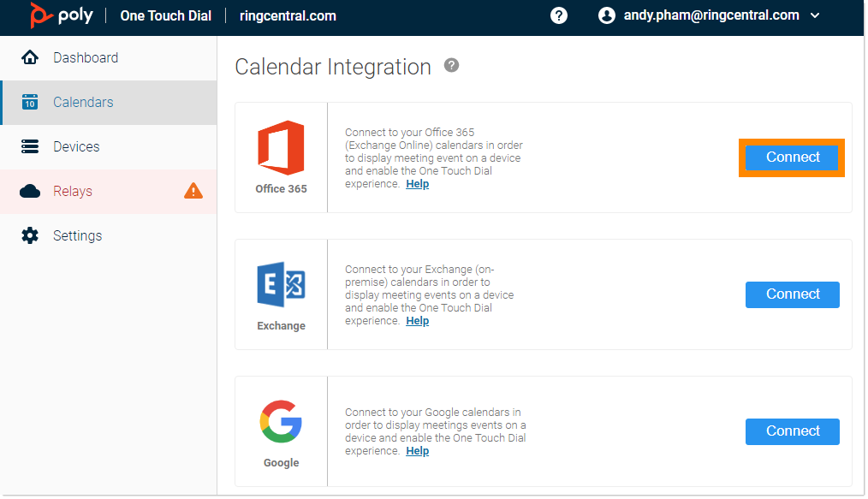Image resolution: width=868 pixels, height=499 pixels.
Task: Open Settings from the sidebar
Action: point(77,235)
